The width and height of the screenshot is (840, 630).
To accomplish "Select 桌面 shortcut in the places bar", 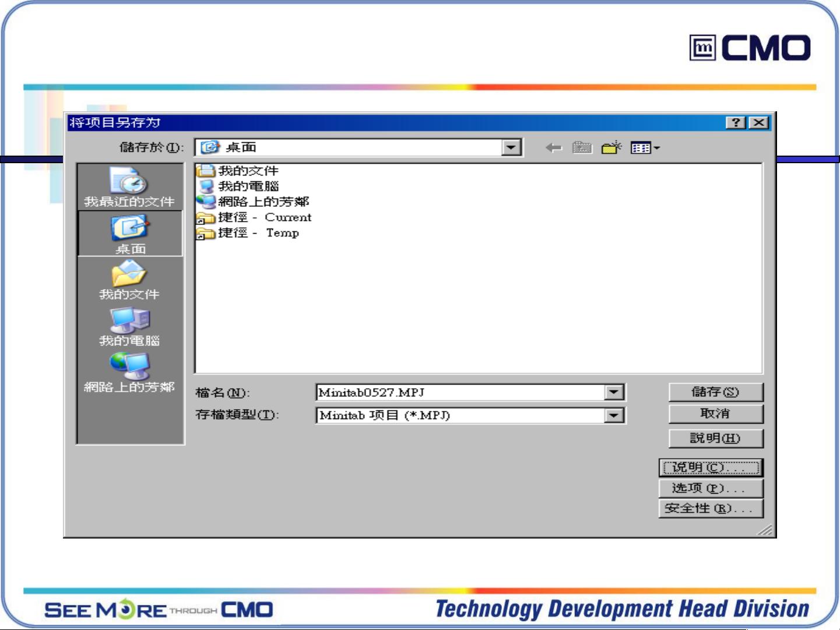I will [x=130, y=234].
